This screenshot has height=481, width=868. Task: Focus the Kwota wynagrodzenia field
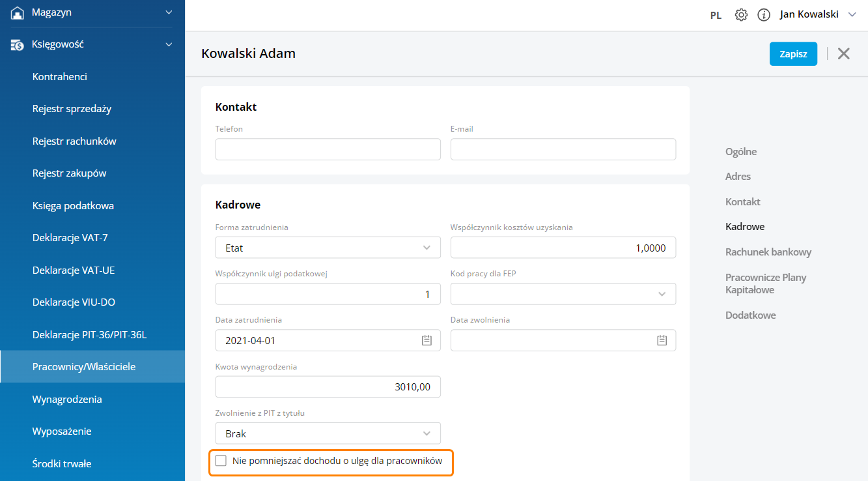click(x=328, y=387)
